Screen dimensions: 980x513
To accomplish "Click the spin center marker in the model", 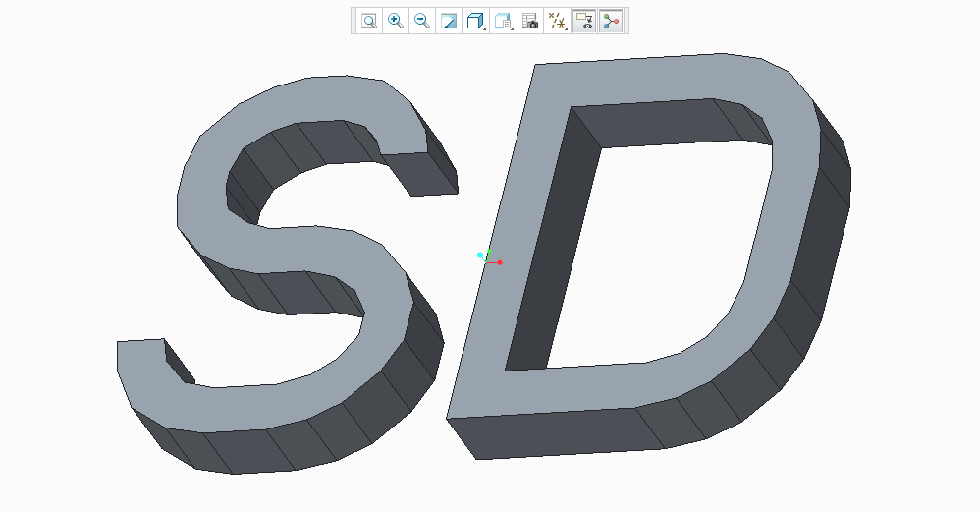I will [488, 259].
